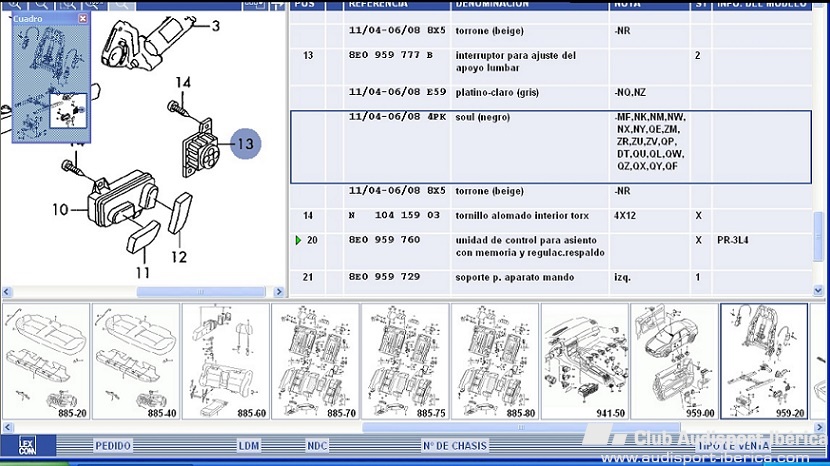Open thumbnail 941-50 dashboard illustration
830x466 pixels.
click(585, 362)
